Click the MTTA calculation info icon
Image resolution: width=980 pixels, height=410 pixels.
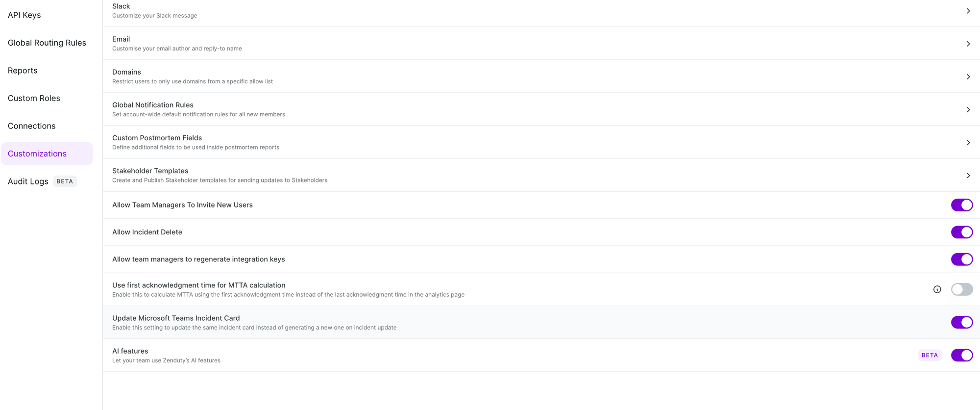937,289
